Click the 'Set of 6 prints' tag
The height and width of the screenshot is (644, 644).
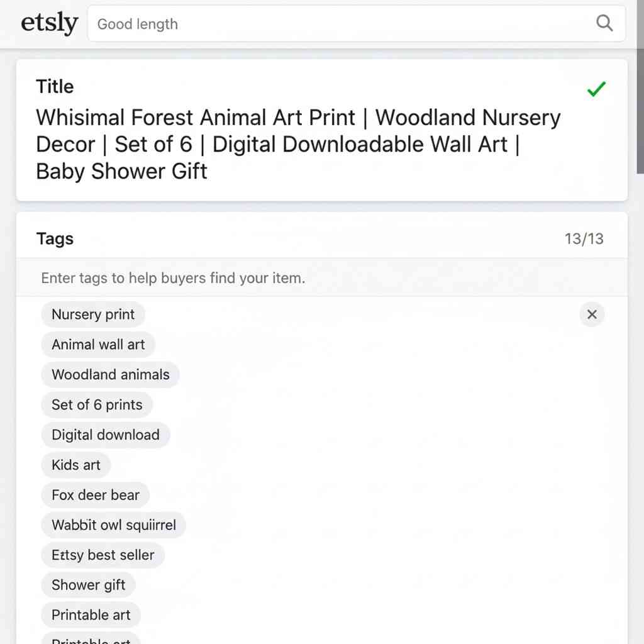click(97, 405)
